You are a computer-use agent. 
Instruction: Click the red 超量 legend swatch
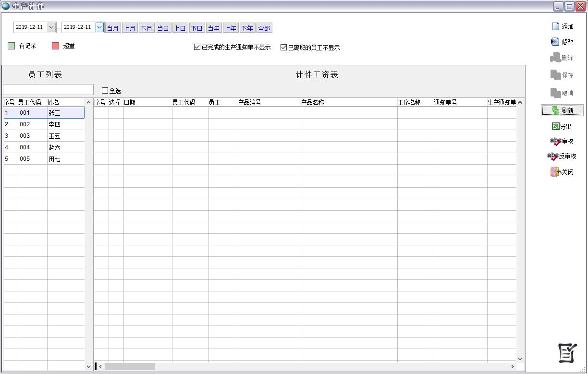[55, 46]
